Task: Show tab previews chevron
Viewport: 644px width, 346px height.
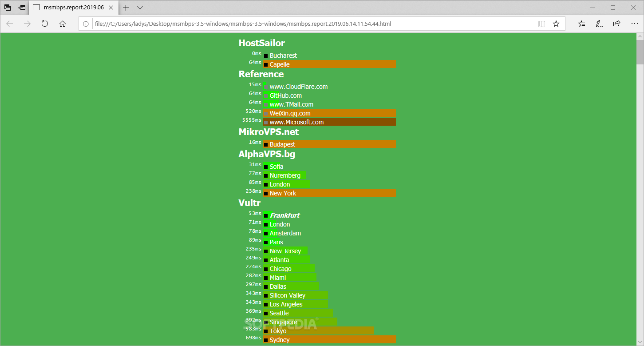Action: (140, 8)
